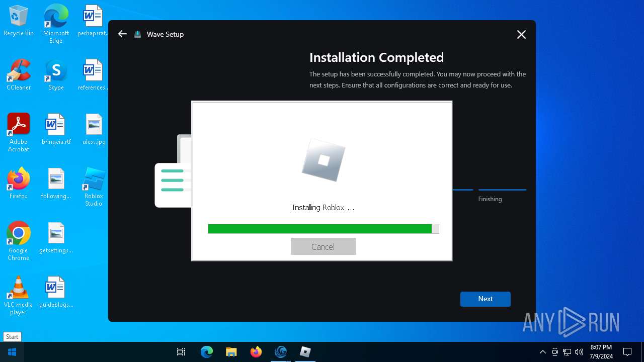Open Roblox Studio desktop shortcut
644x362 pixels.
pos(94,187)
